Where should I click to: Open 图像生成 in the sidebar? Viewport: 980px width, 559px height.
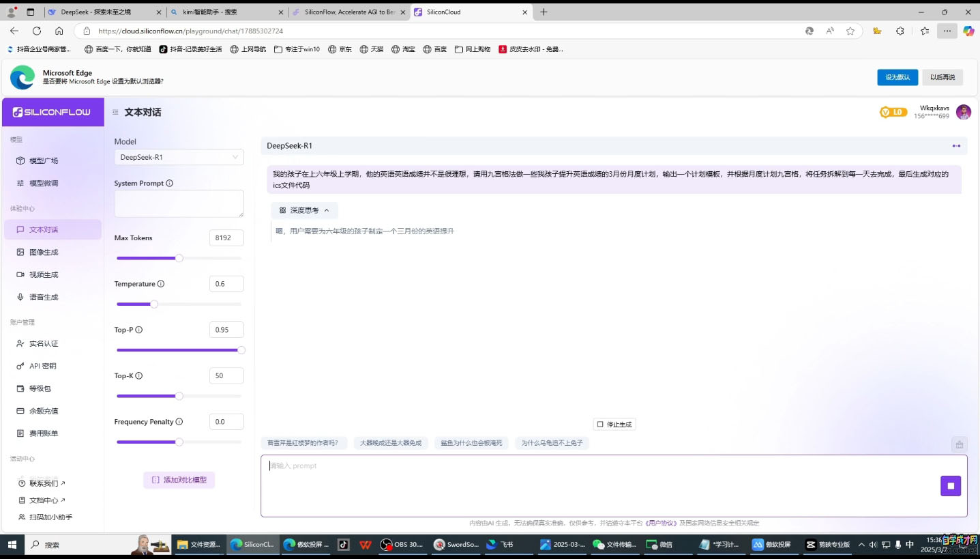click(x=44, y=253)
